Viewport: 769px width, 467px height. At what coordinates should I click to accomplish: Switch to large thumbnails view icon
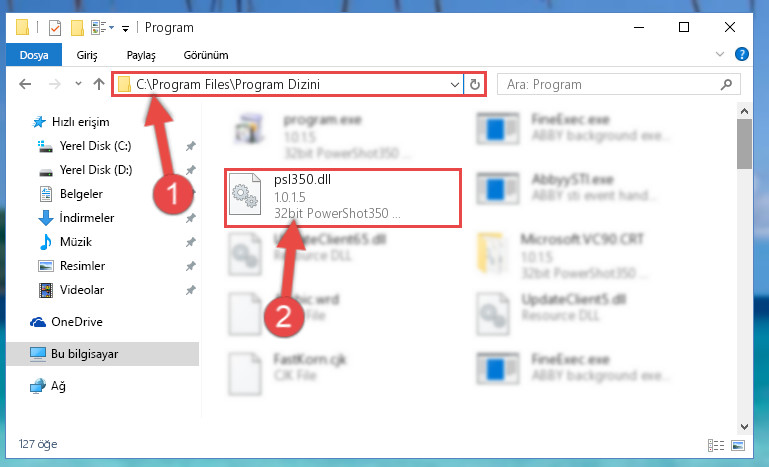coord(738,445)
